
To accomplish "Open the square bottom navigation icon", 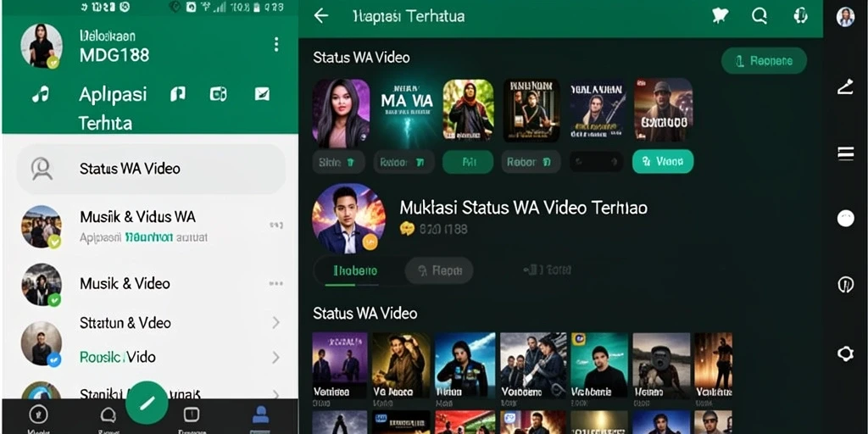I will tap(191, 415).
